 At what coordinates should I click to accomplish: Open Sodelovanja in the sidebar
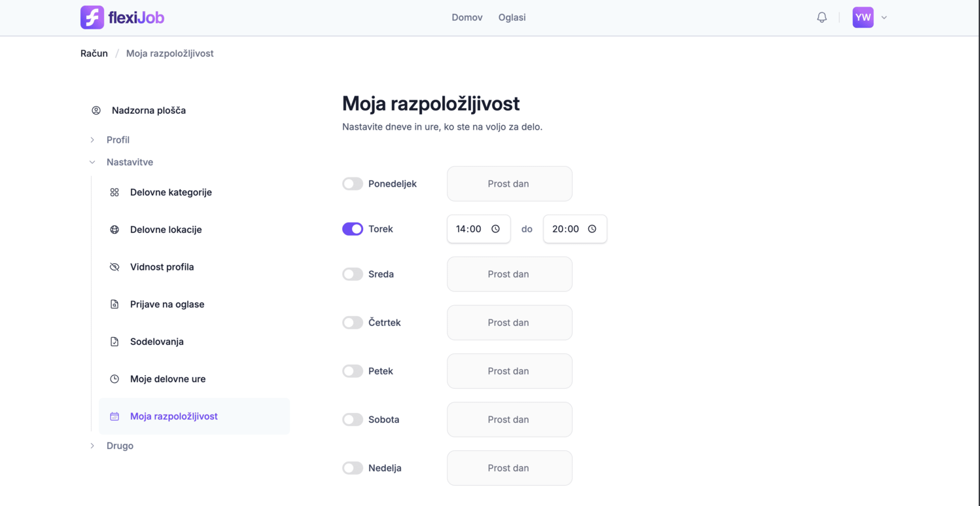point(114,341)
